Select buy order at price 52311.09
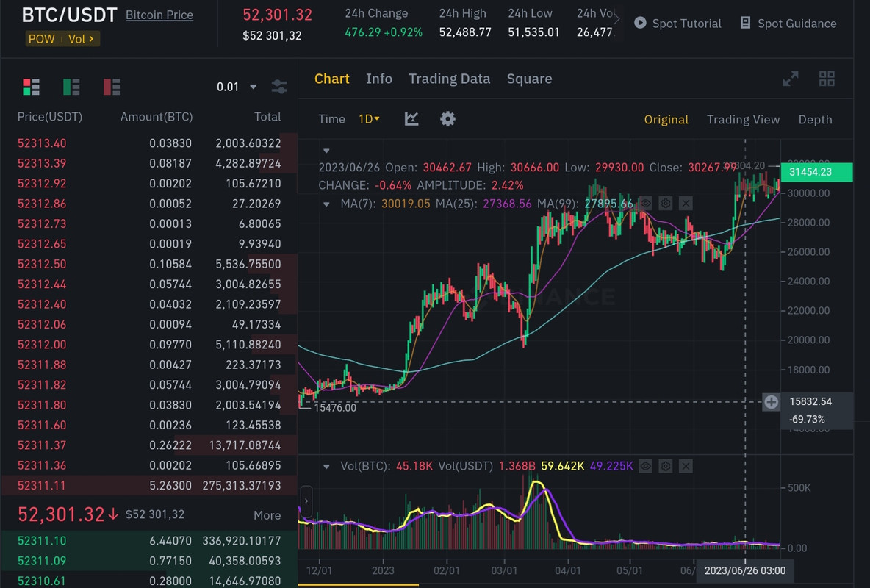 click(x=149, y=561)
